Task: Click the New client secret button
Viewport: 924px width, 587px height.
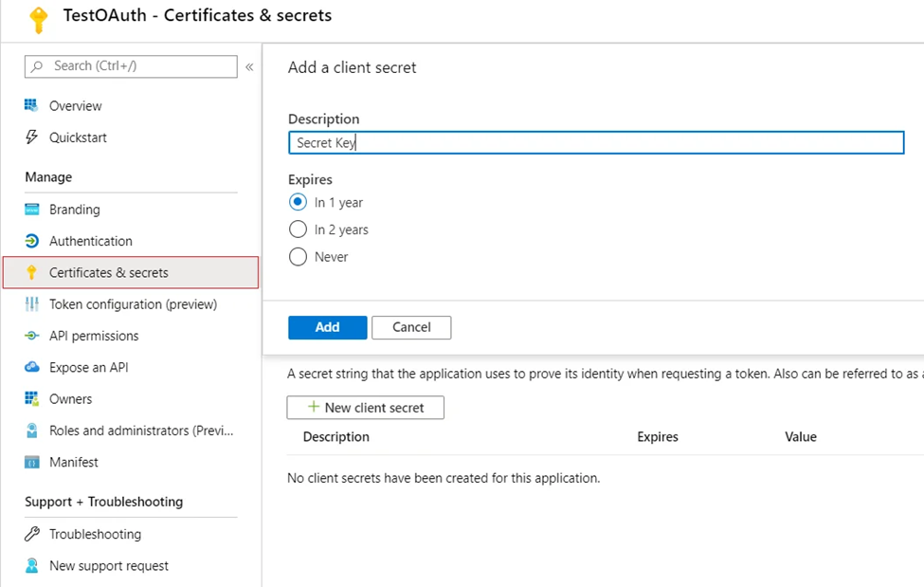Action: [x=366, y=408]
